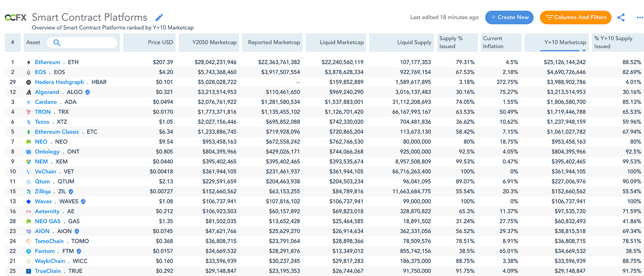Click the search magnifier in Asset column
Screen dimensions: 644x276
(x=57, y=43)
